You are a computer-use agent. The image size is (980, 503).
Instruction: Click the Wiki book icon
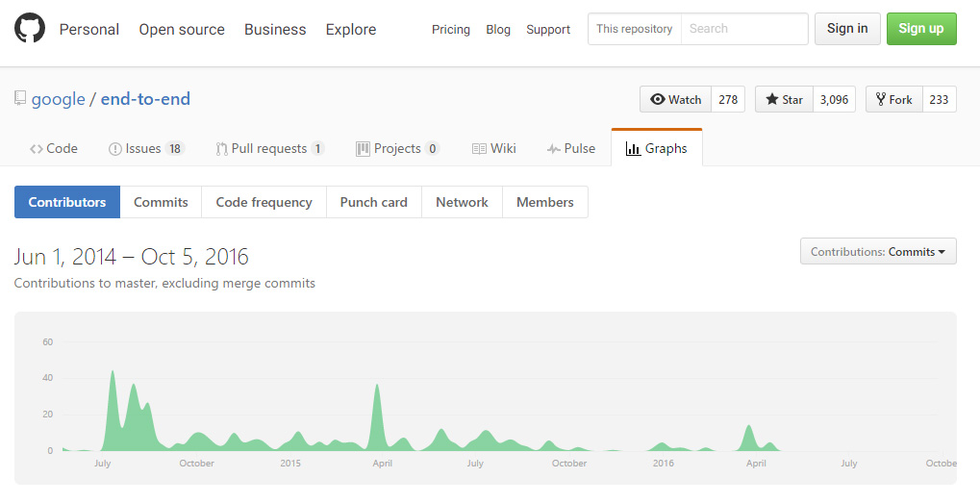coord(479,149)
